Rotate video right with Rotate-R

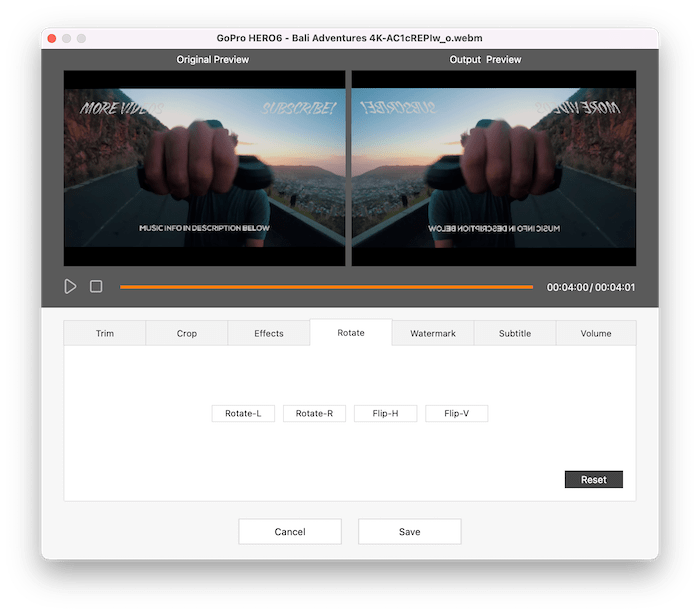(314, 413)
